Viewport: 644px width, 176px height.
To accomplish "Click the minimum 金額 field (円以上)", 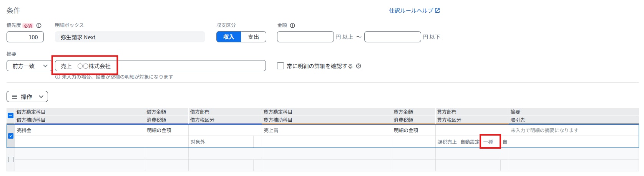I will click(x=305, y=37).
